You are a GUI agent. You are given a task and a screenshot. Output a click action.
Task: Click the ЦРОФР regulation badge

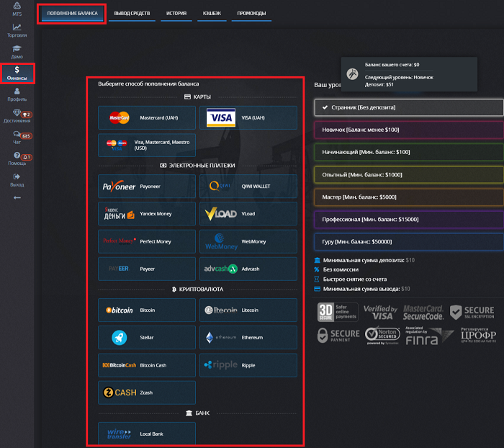(479, 335)
